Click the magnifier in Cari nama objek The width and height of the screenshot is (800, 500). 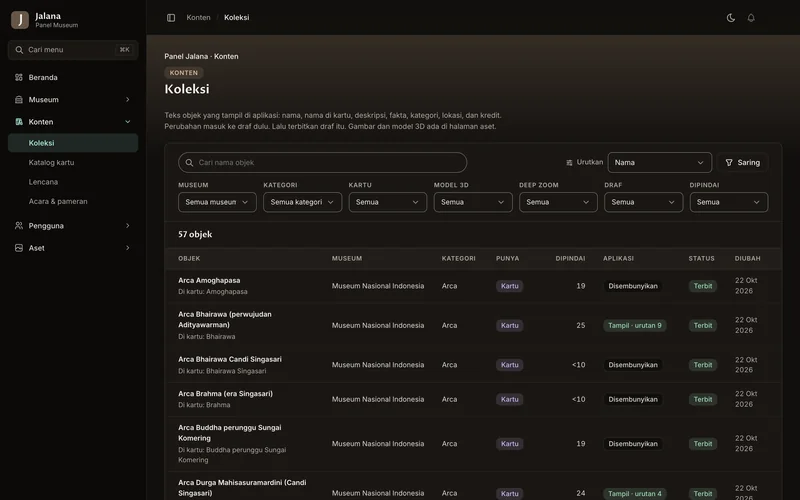click(x=189, y=163)
